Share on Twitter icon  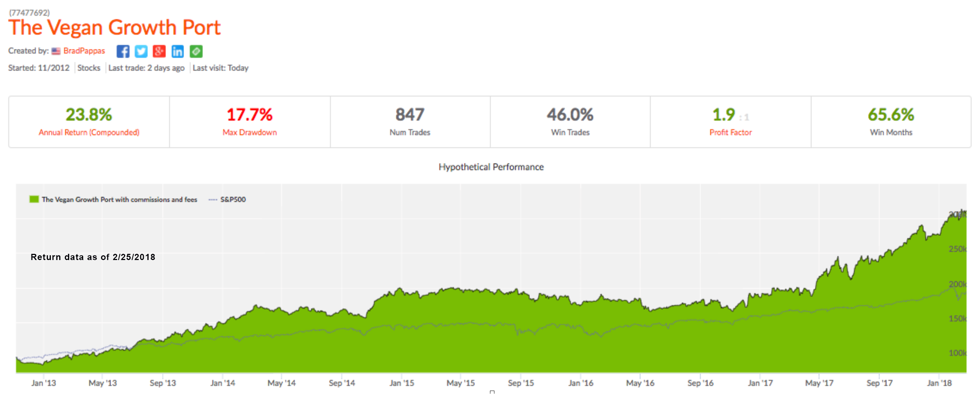pyautogui.click(x=141, y=51)
